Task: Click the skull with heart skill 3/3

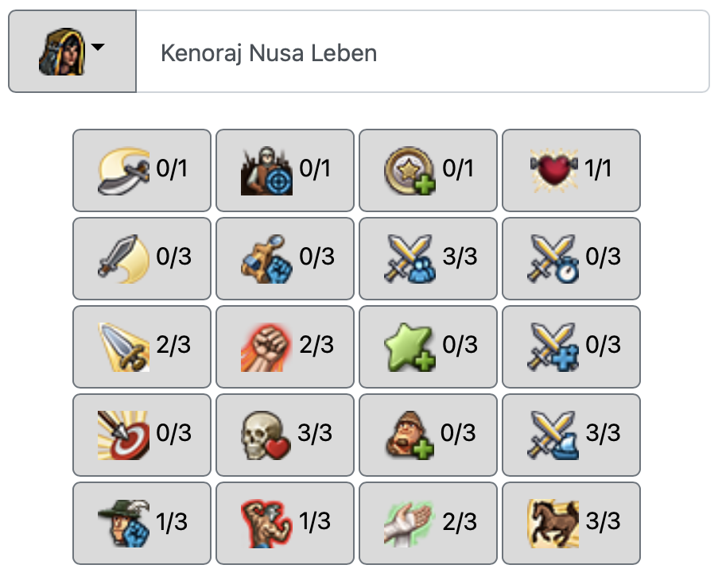Action: pos(285,434)
